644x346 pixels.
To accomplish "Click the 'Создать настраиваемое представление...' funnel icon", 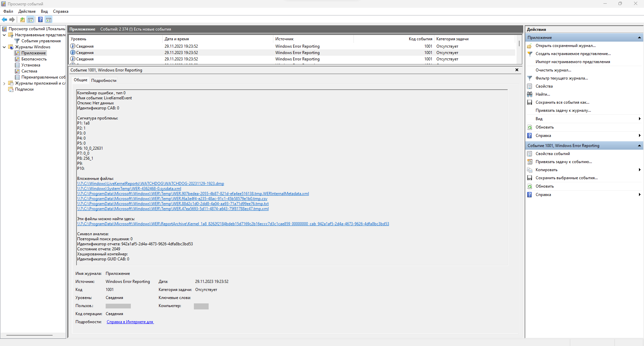I will (x=530, y=54).
